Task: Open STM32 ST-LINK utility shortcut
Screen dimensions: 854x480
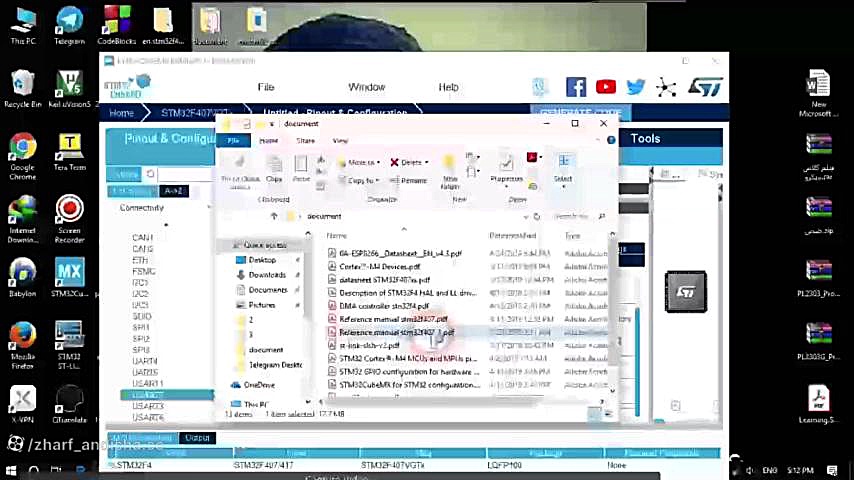Action: (69, 344)
